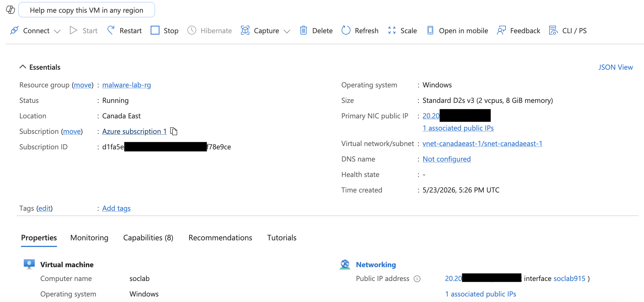Click the Feedback person icon
Image resolution: width=644 pixels, height=302 pixels.
coord(501,30)
